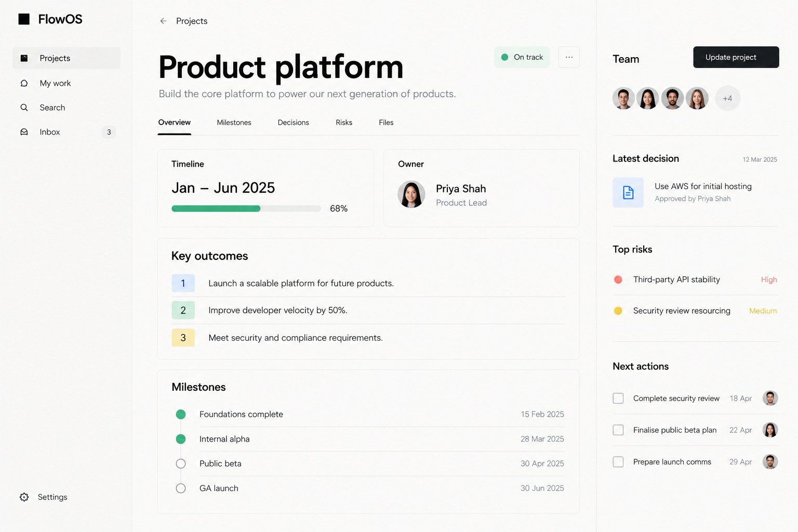Click the green On track status dot
798x532 pixels.
click(x=504, y=57)
